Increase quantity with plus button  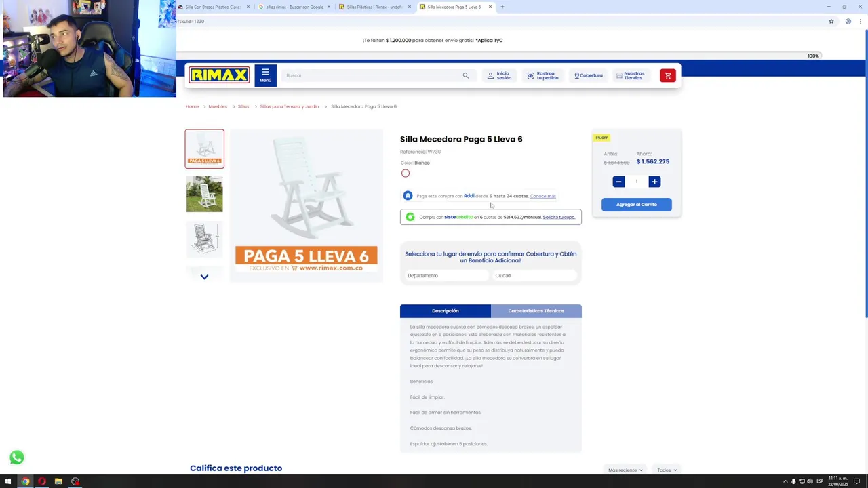654,182
